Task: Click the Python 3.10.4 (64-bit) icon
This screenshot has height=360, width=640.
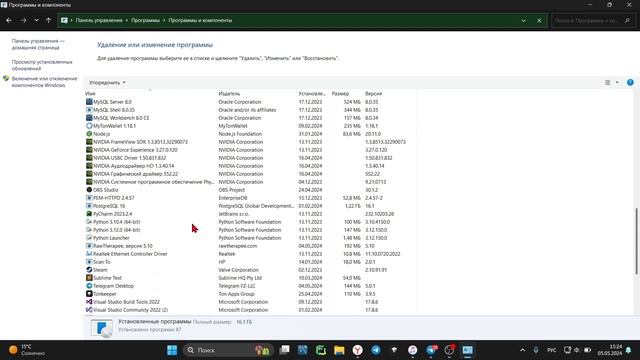Action: 89,222
